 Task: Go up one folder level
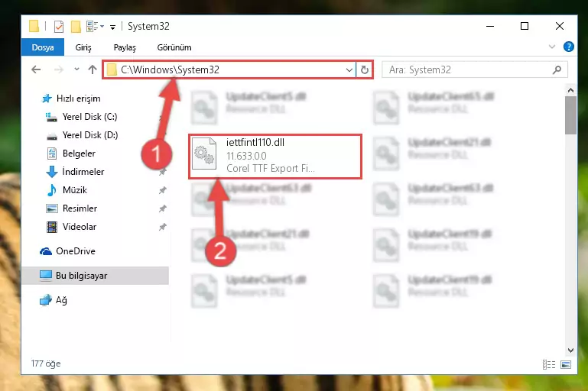(93, 69)
